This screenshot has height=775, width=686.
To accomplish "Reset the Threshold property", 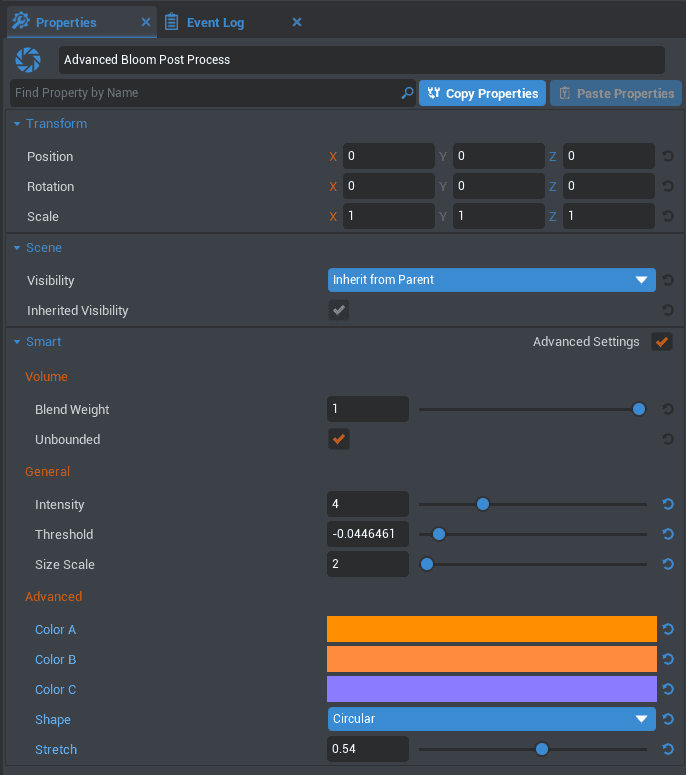I will 668,535.
